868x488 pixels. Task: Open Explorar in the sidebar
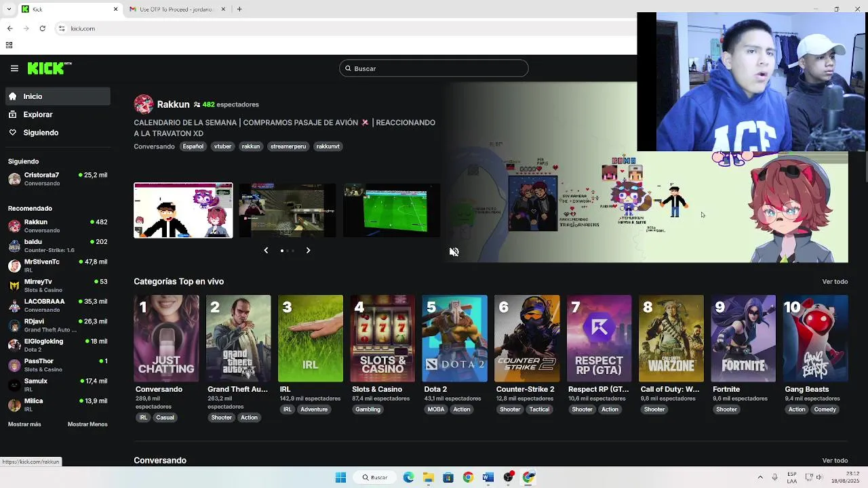tap(58, 115)
